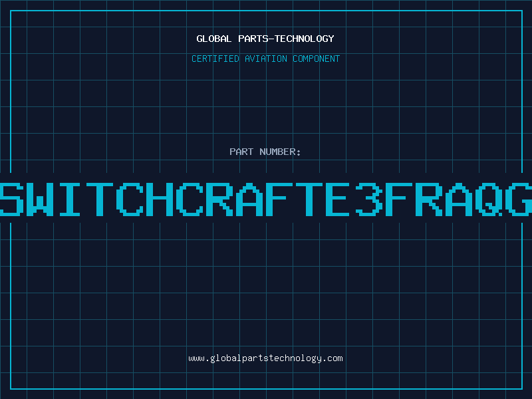Select the 'CERTIFIED AVIATION COMPONENT' subtitle

(265, 59)
